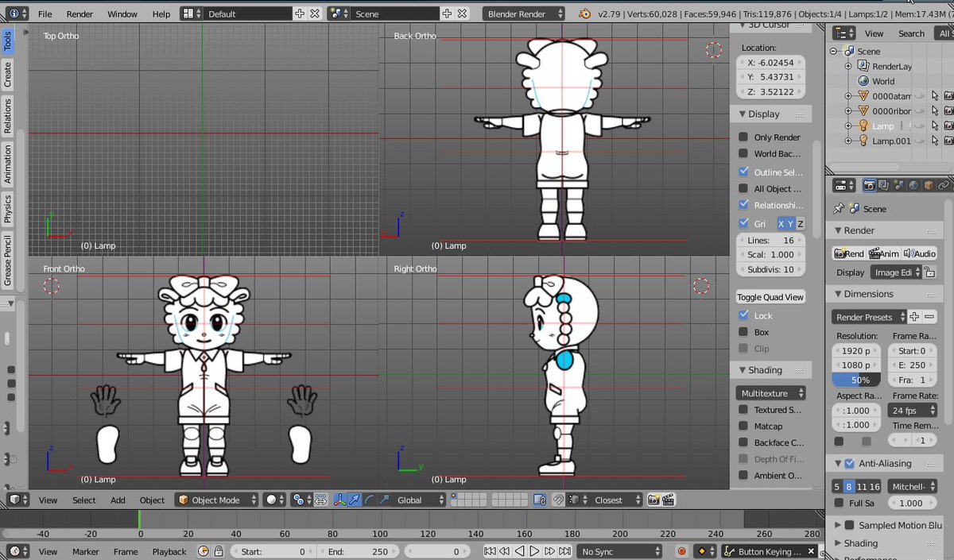The height and width of the screenshot is (560, 954).
Task: Collapse the Display panel triangle
Action: (x=743, y=114)
